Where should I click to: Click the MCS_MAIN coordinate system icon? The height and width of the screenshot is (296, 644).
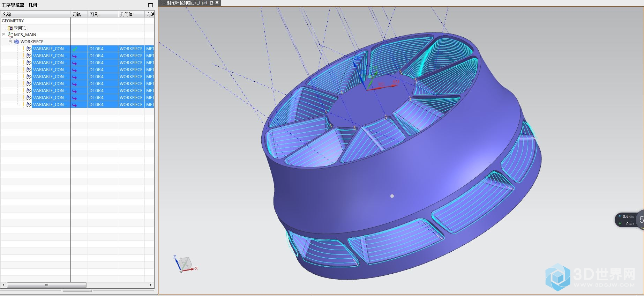coord(10,35)
